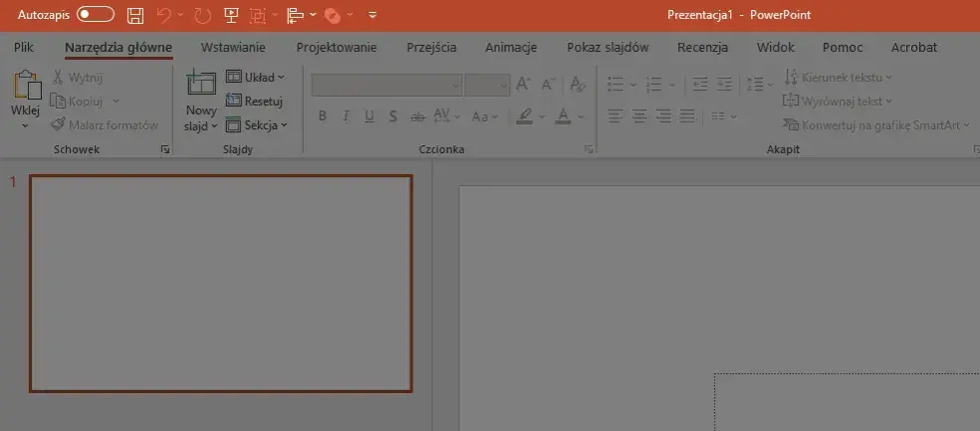
Task: Click the Decrease font size icon
Action: pyautogui.click(x=548, y=85)
